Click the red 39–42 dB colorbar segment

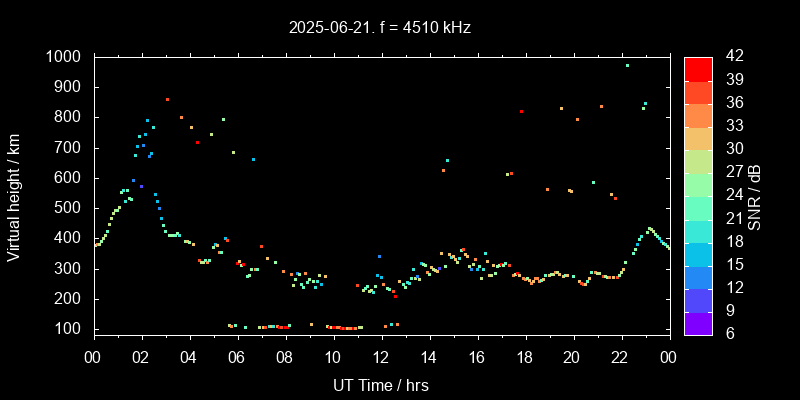pos(698,68)
